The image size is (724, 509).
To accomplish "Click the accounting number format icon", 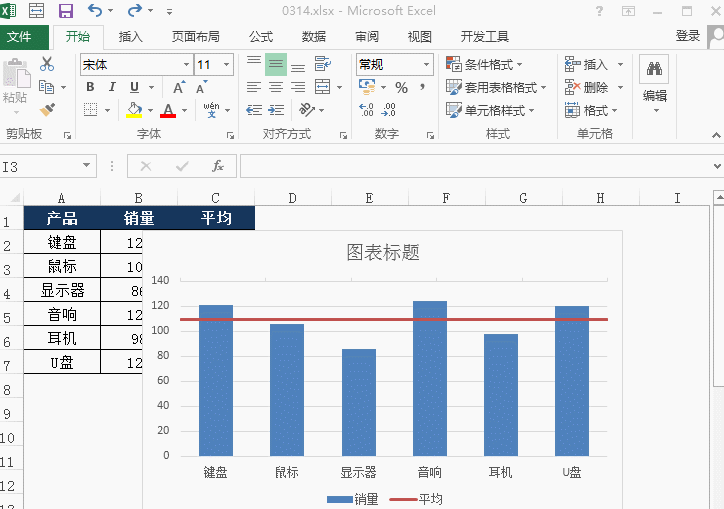I will point(367,87).
